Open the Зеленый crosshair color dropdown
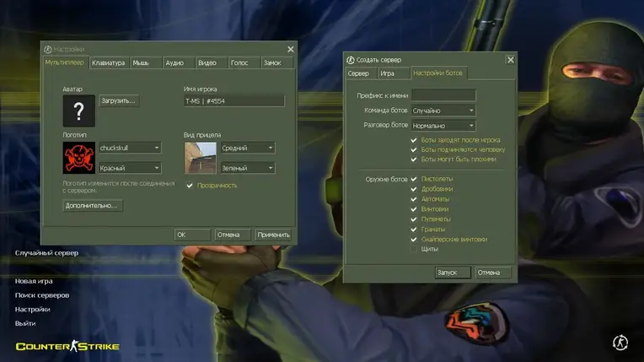 tap(248, 168)
